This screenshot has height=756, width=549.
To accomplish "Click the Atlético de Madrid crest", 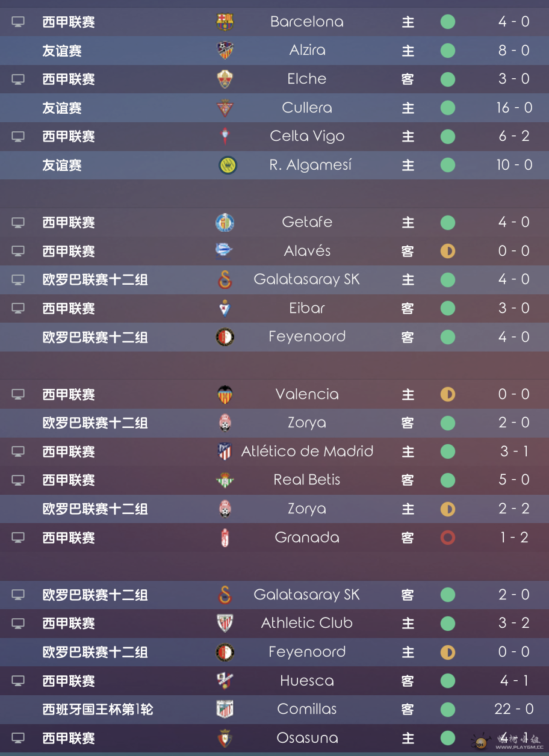I will coord(225,452).
